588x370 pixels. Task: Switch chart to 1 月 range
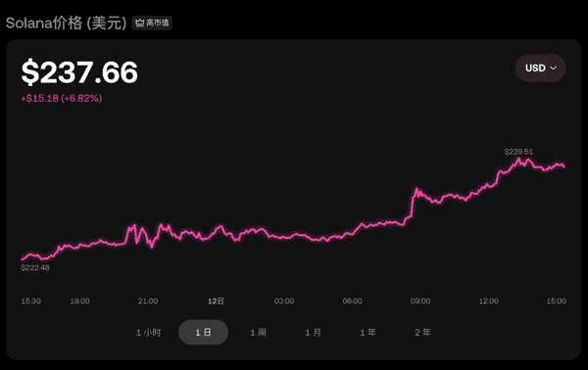pos(313,332)
